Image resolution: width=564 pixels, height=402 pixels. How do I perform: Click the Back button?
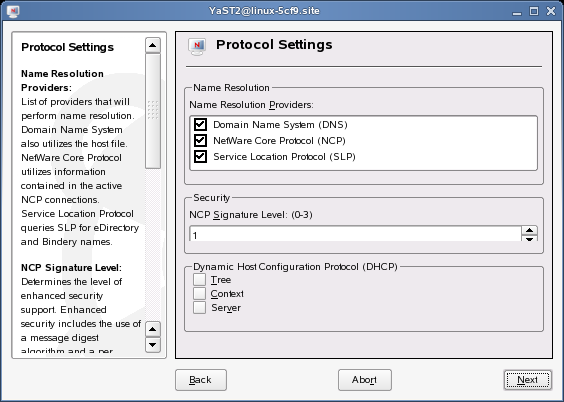[201, 380]
